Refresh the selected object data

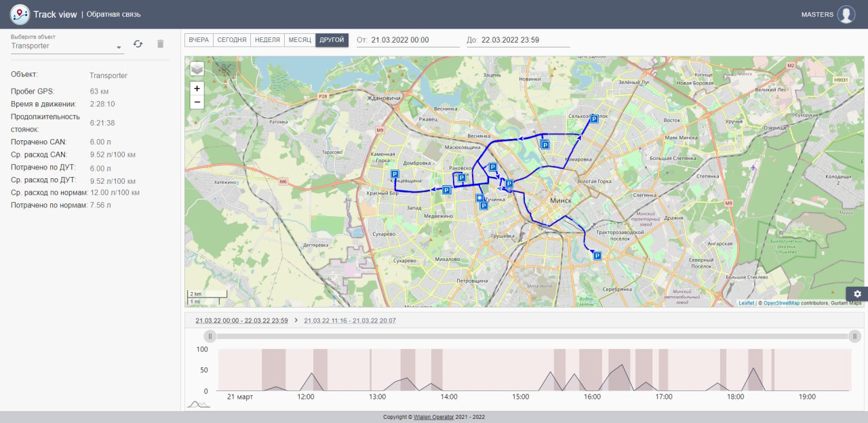click(x=138, y=44)
